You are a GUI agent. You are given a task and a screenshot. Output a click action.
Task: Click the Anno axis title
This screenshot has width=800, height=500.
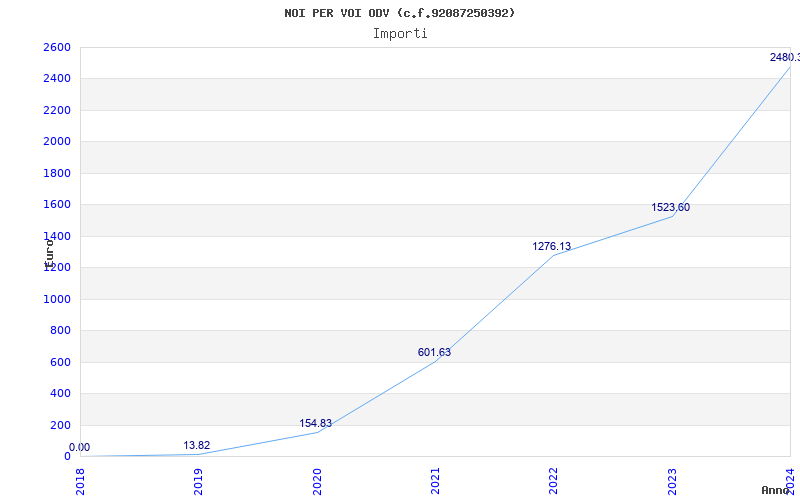pyautogui.click(x=776, y=490)
